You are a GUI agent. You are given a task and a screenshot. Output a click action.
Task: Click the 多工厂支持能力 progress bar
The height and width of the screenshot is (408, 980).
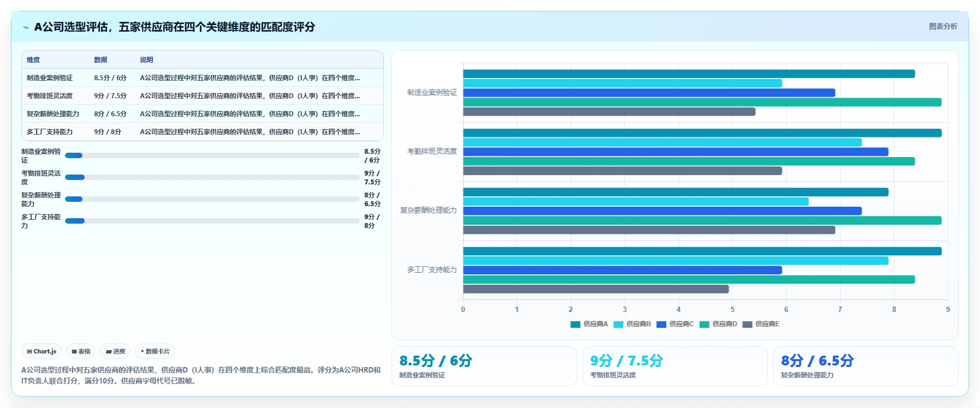click(212, 221)
